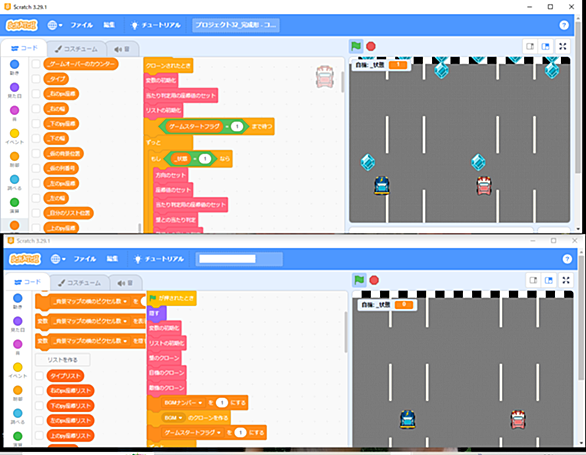This screenshot has height=455, width=586.
Task: Select the purple 音 category in upper Scratch window
Action: [x=15, y=113]
